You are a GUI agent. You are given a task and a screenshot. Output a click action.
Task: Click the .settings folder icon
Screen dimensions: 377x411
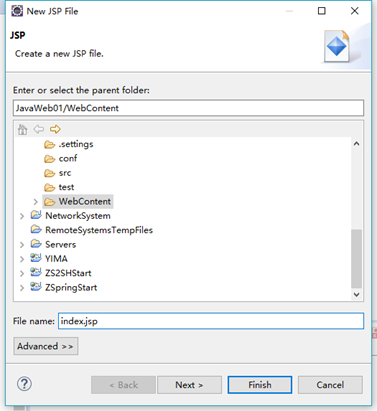pos(50,144)
